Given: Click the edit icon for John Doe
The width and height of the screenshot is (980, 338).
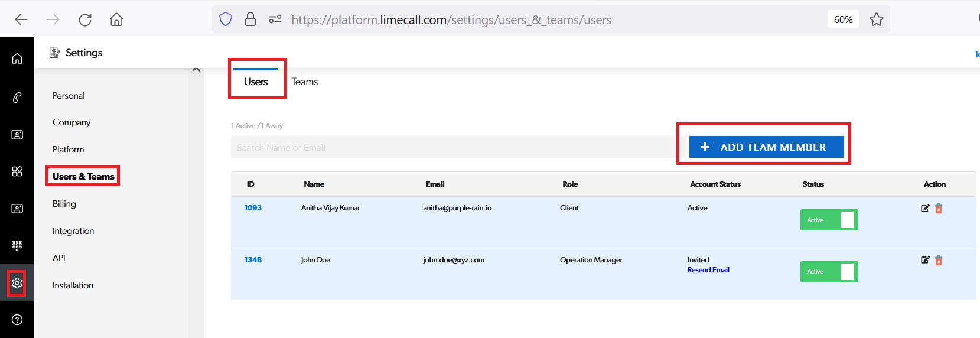Looking at the screenshot, I should (925, 260).
